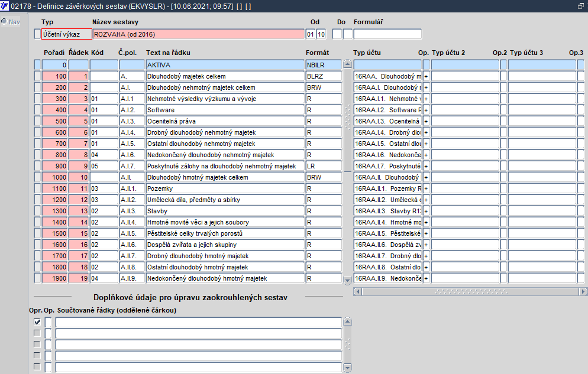Click the empty Typ účtu field in AKTIVA row
588x374 pixels.
pos(387,65)
